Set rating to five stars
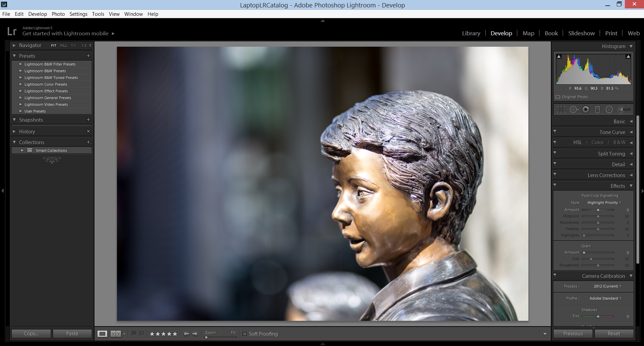Image resolution: width=644 pixels, height=346 pixels. click(175, 334)
